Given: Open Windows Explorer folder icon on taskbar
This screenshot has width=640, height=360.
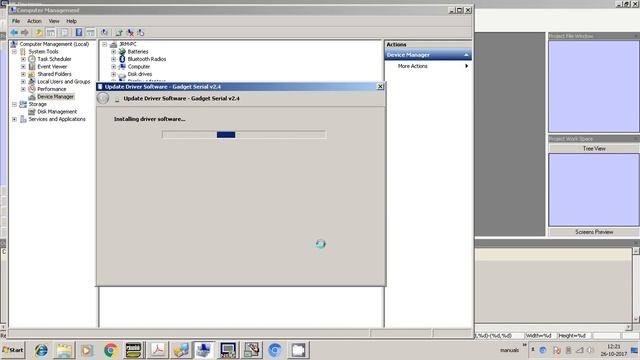Looking at the screenshot, I should pos(64,350).
